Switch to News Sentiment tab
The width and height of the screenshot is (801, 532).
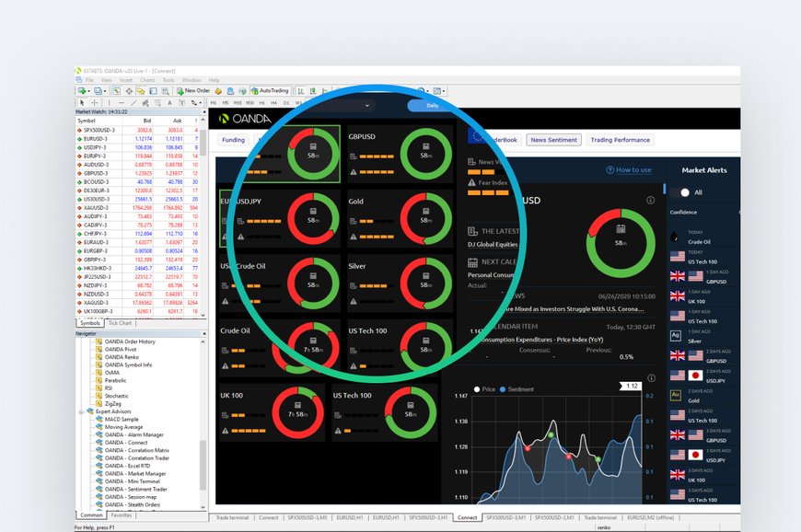[554, 140]
